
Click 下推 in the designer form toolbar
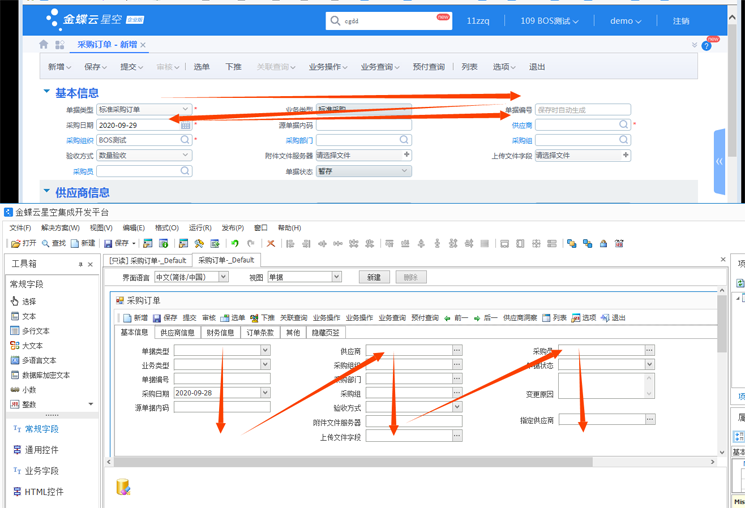(263, 317)
